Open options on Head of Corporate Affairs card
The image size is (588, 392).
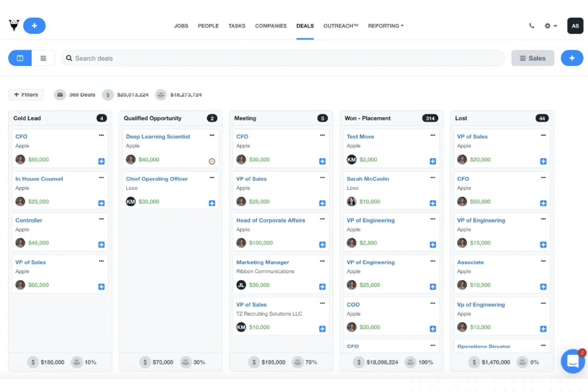(322, 219)
